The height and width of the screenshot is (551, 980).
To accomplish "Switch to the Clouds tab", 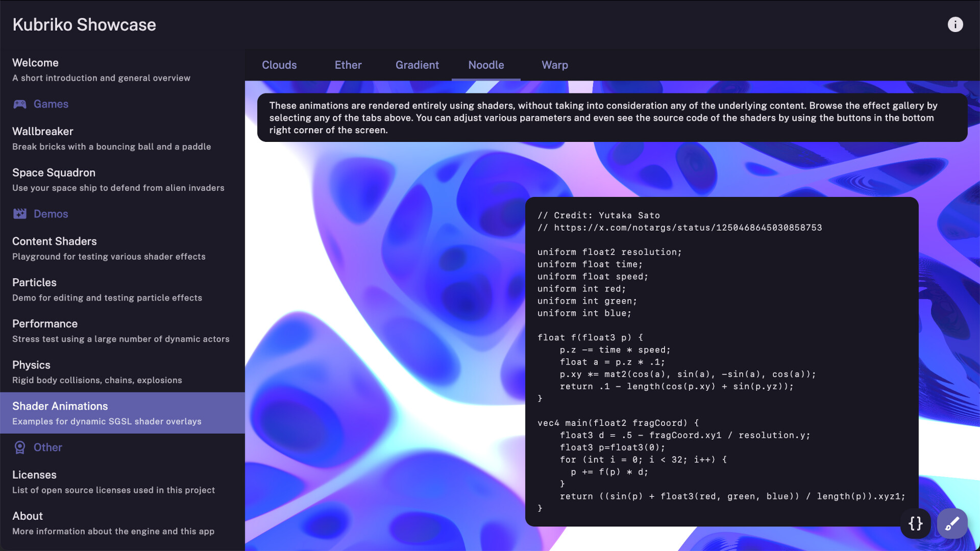I will click(279, 65).
